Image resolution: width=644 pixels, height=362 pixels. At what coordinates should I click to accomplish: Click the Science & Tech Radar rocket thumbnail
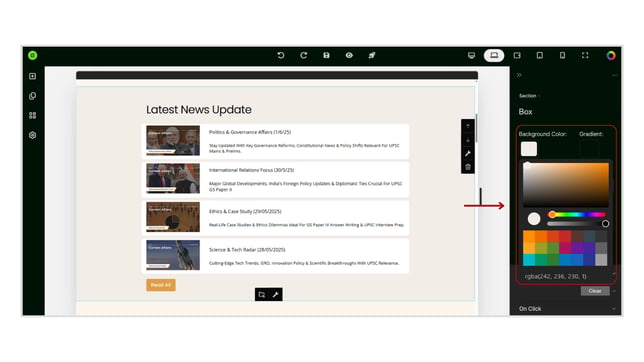coord(173,255)
